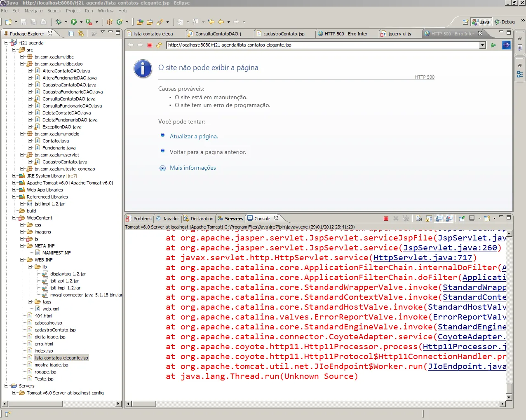
Task: Click the 'Atualizar a página' link
Action: (194, 136)
